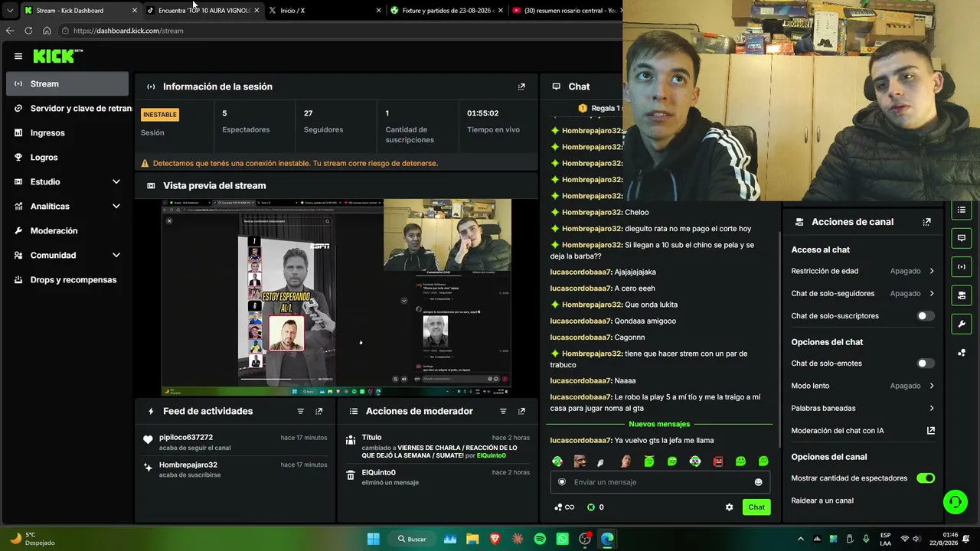Click the green Chat send button
This screenshot has height=551, width=980.
coord(756,507)
